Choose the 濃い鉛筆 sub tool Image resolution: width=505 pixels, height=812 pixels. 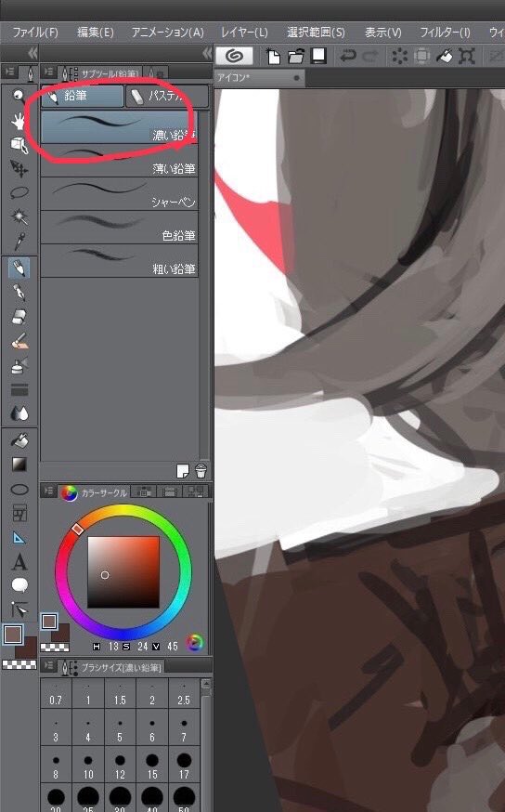(x=120, y=127)
